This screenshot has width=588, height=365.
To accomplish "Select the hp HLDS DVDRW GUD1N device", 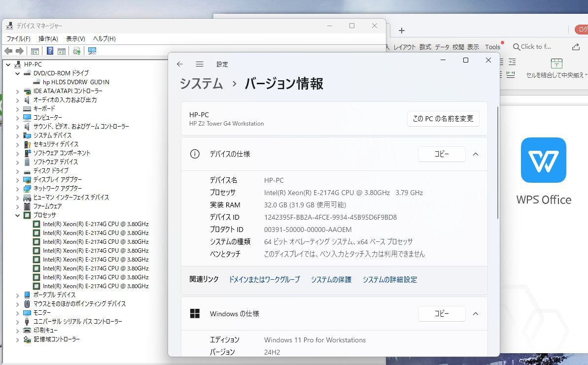I will click(x=75, y=82).
